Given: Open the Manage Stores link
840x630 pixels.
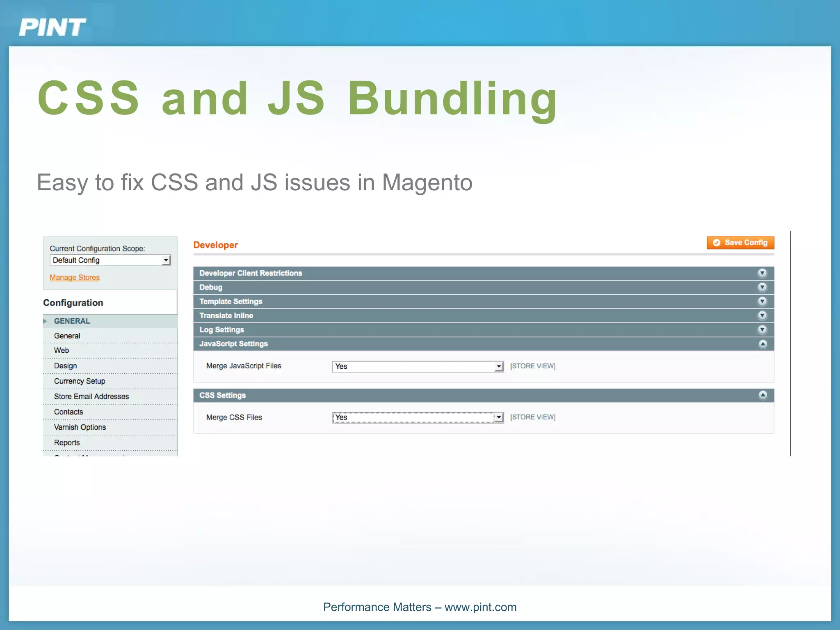Looking at the screenshot, I should point(75,277).
